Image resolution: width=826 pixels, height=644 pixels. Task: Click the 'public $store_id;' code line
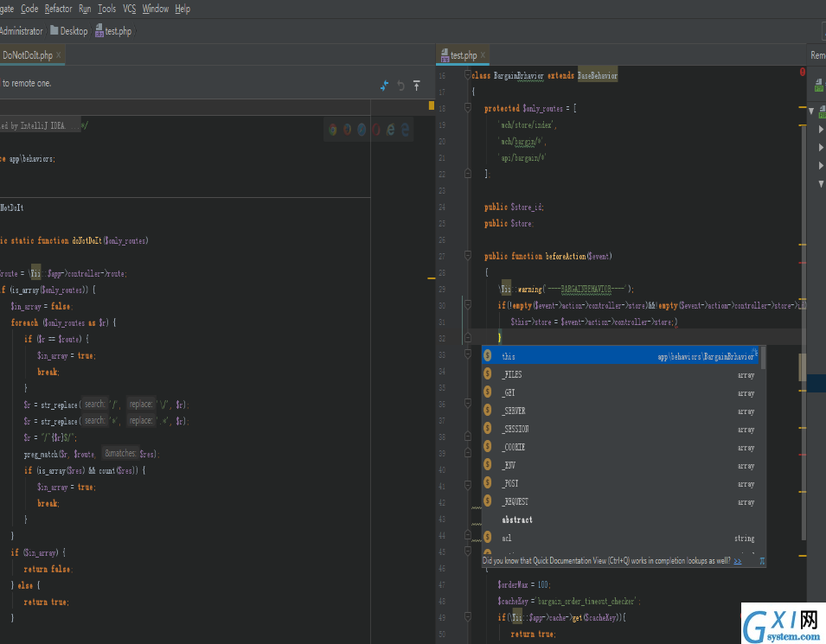tap(514, 207)
